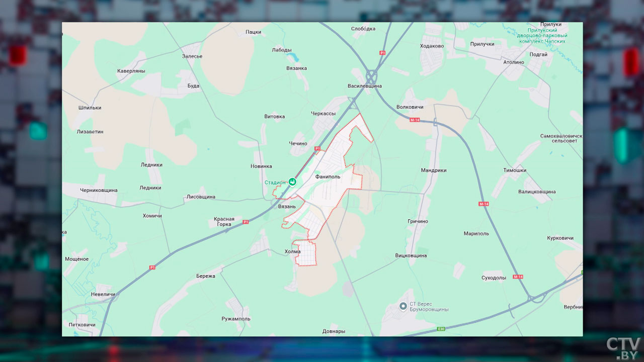The height and width of the screenshot is (362, 644).
Task: Click the Хомичи label
Action: click(x=152, y=216)
